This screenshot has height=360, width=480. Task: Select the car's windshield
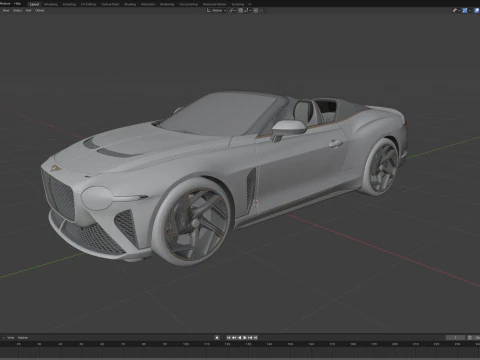point(218,115)
